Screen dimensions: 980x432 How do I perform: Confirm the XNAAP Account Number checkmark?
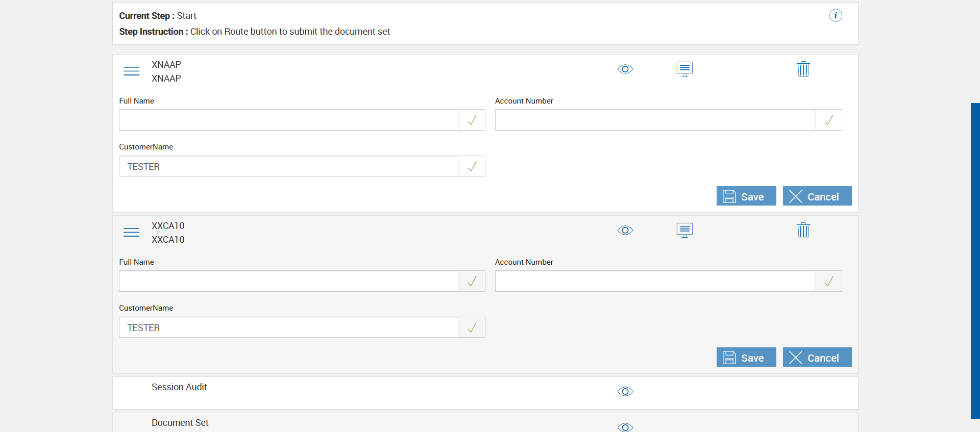point(829,120)
